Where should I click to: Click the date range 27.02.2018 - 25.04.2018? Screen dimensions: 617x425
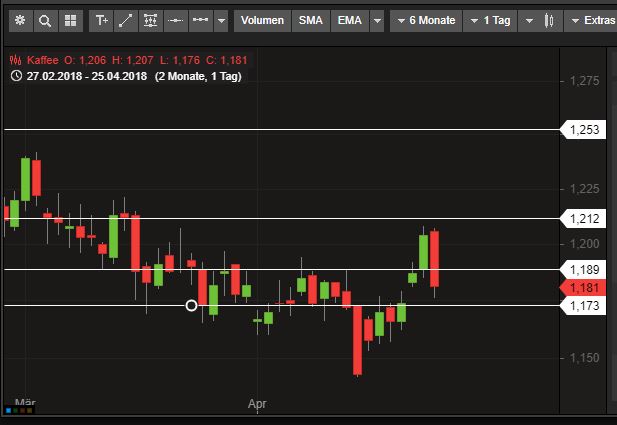(x=87, y=76)
